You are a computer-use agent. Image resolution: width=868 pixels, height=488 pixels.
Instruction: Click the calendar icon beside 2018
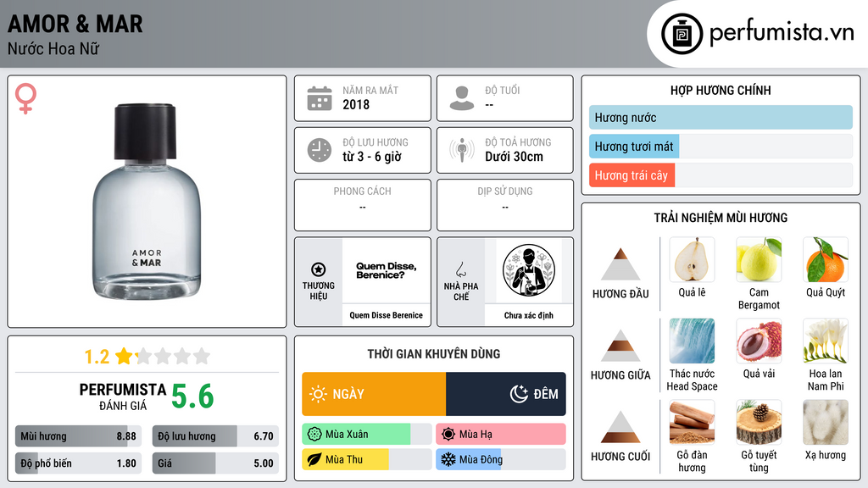(320, 98)
